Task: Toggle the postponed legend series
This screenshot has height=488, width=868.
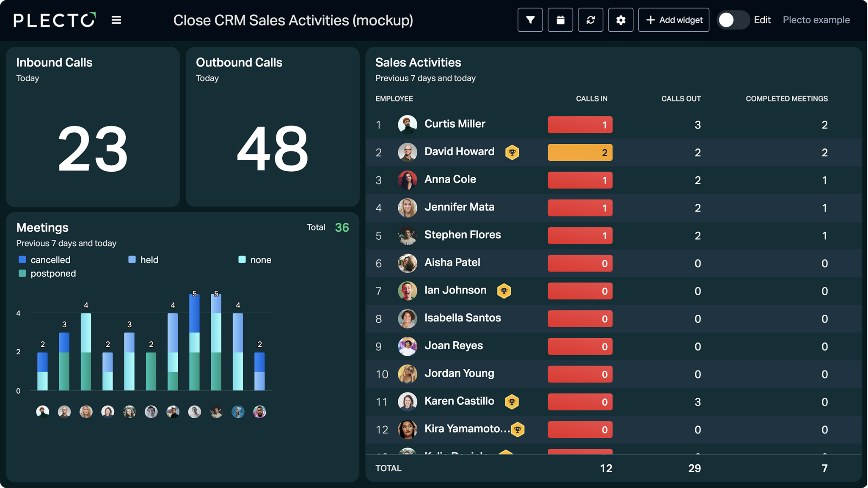Action: point(47,274)
